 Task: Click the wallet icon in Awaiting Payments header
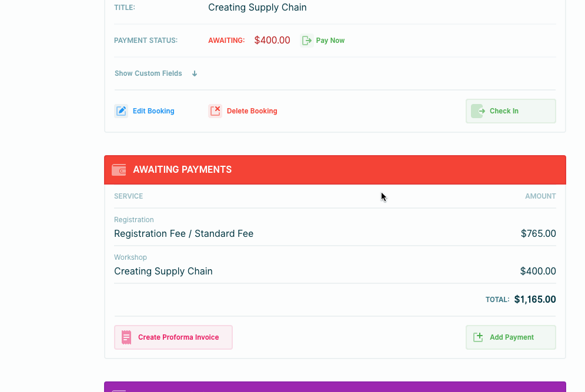coord(119,170)
